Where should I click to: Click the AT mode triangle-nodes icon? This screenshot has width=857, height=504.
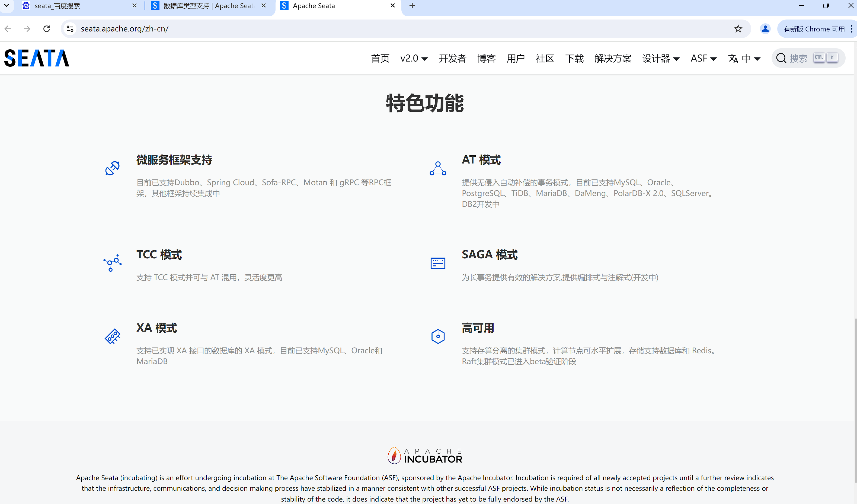coord(438,168)
